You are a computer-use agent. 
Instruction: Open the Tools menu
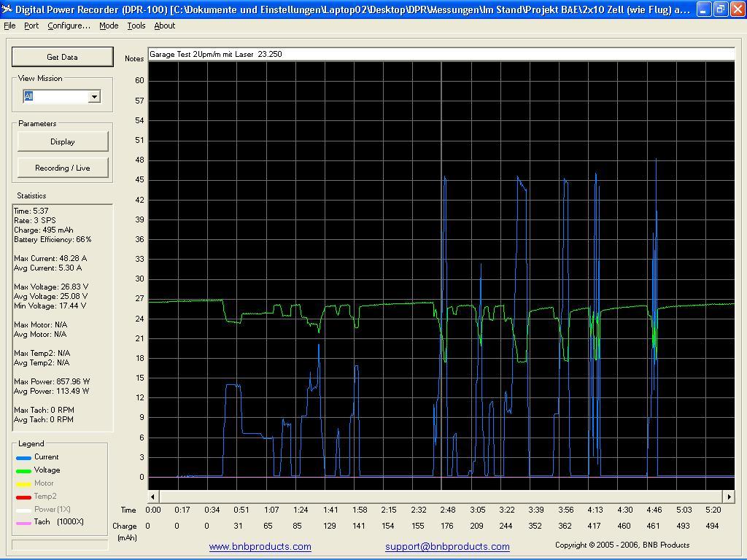click(136, 26)
